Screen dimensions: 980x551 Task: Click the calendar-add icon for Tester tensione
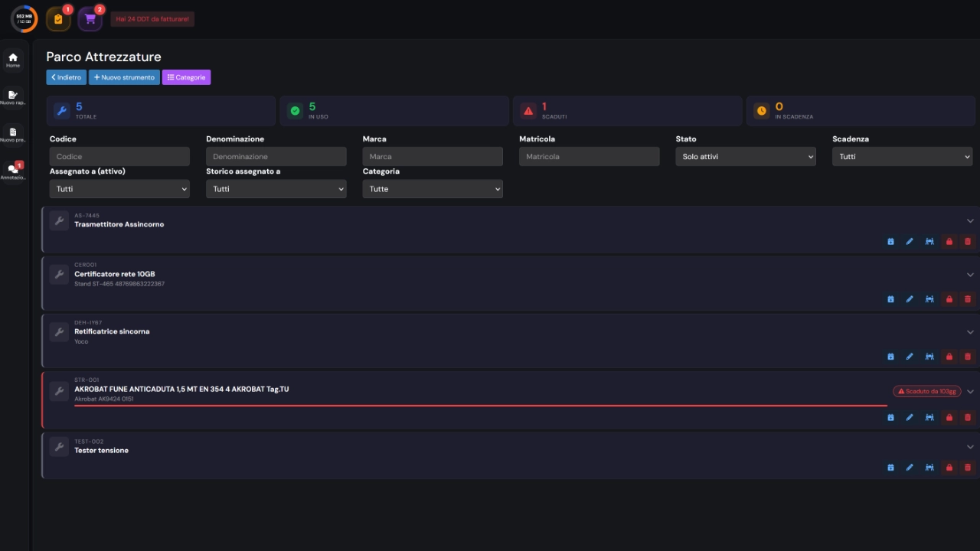coord(890,468)
